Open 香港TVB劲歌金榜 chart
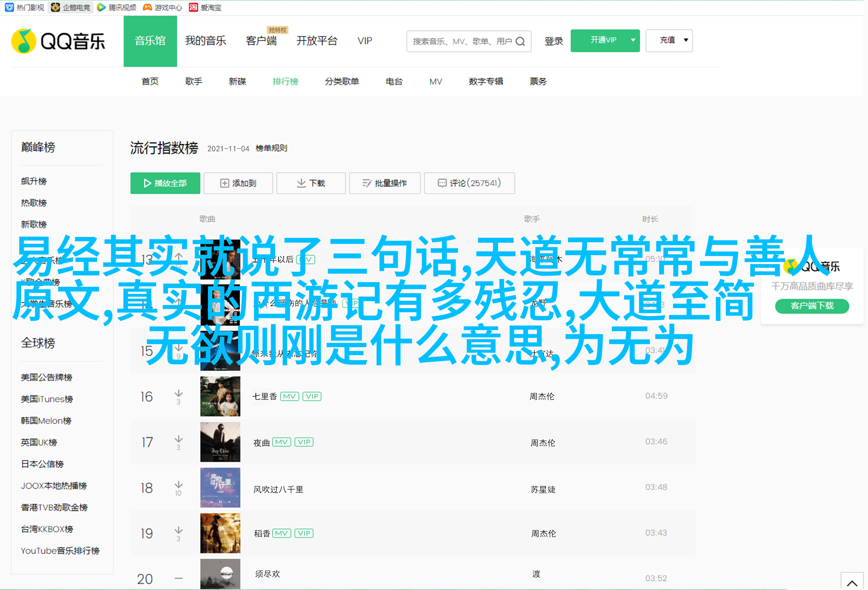 (x=55, y=507)
